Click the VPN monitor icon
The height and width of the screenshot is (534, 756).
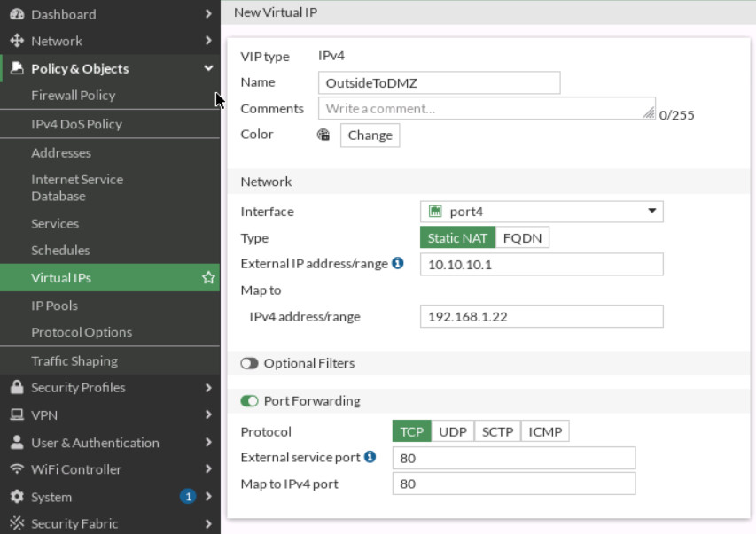point(16,414)
